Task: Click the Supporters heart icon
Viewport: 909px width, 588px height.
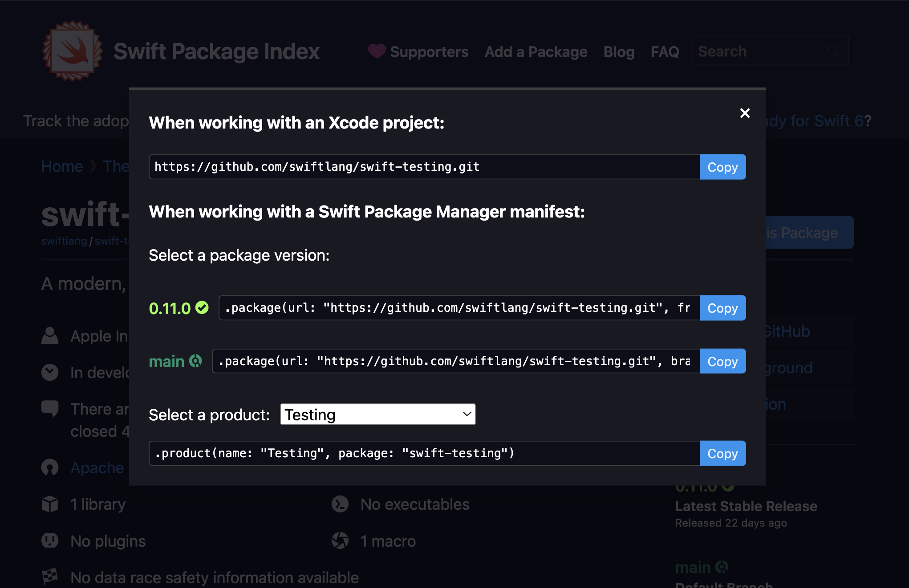Action: 377,51
